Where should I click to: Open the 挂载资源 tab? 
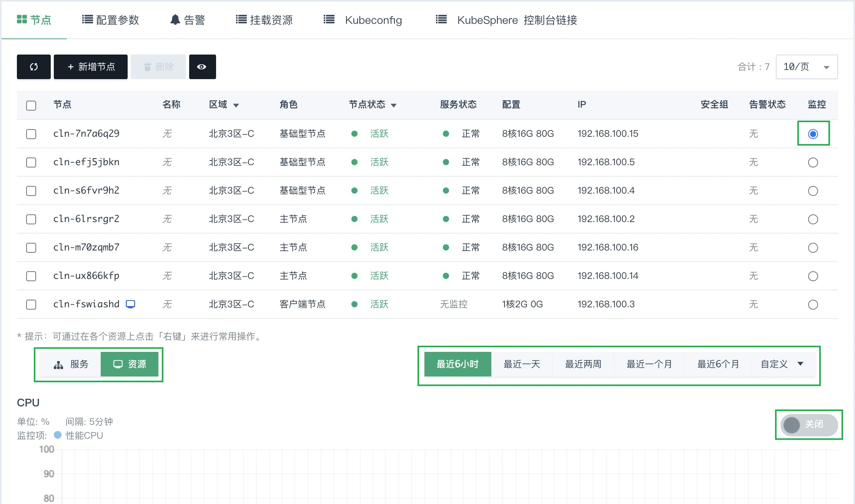click(x=264, y=20)
